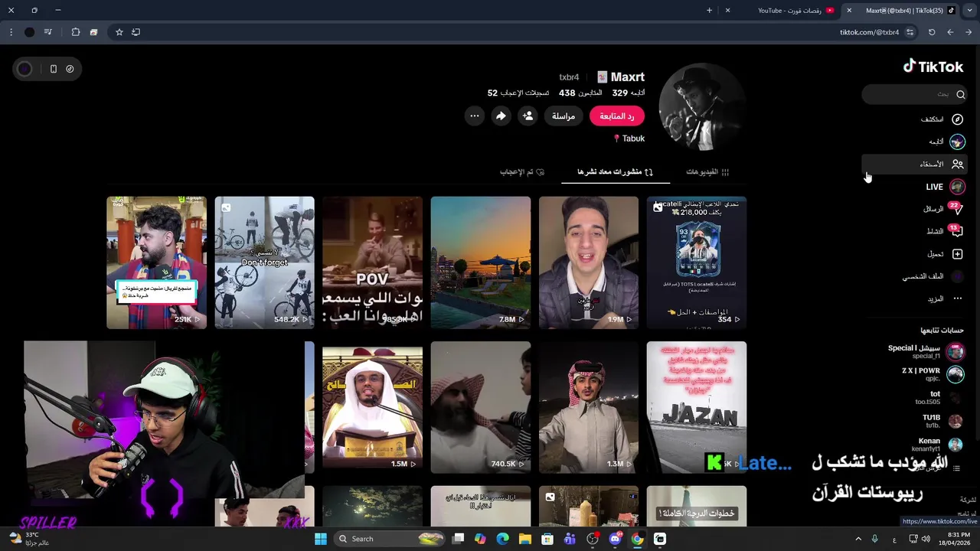Switch to the Reposts tab

pos(616,172)
